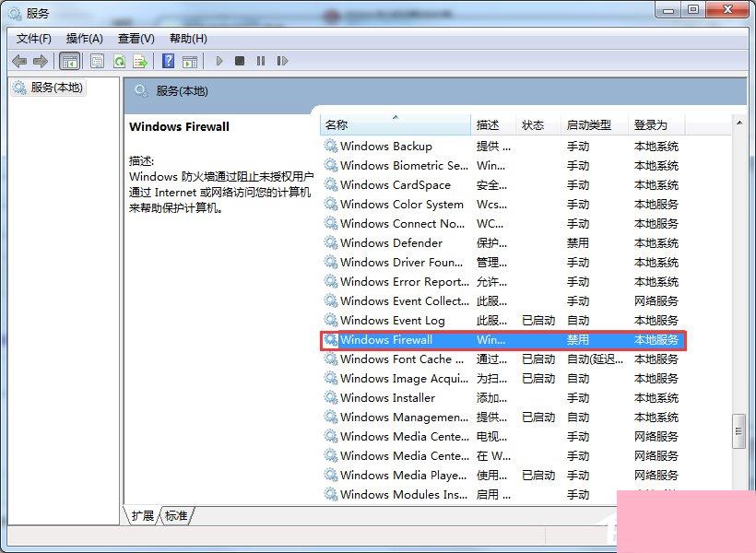
Task: Click the Refresh toolbar icon
Action: (119, 61)
